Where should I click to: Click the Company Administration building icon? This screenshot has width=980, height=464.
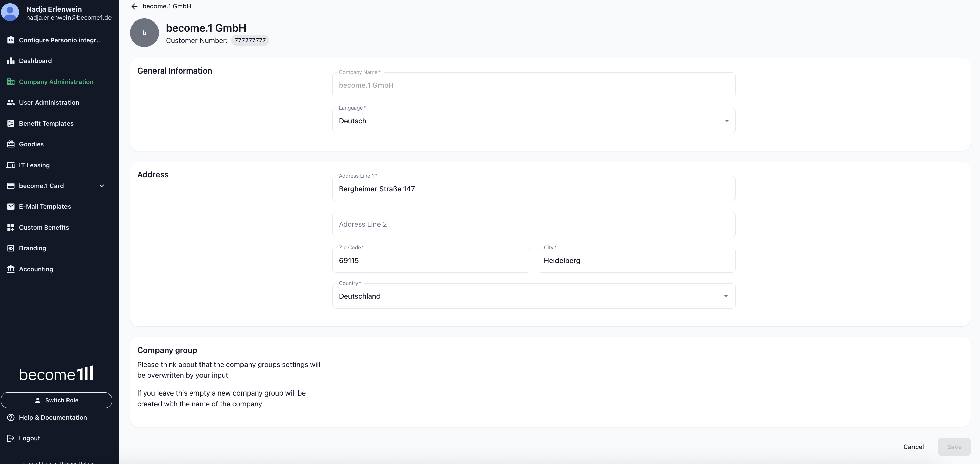[x=11, y=82]
